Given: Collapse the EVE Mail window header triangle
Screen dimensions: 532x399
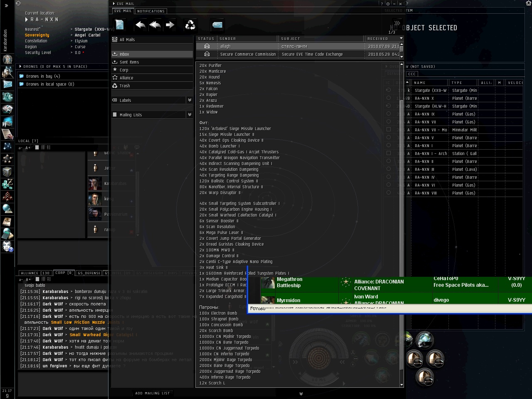Looking at the screenshot, I should (113, 4).
